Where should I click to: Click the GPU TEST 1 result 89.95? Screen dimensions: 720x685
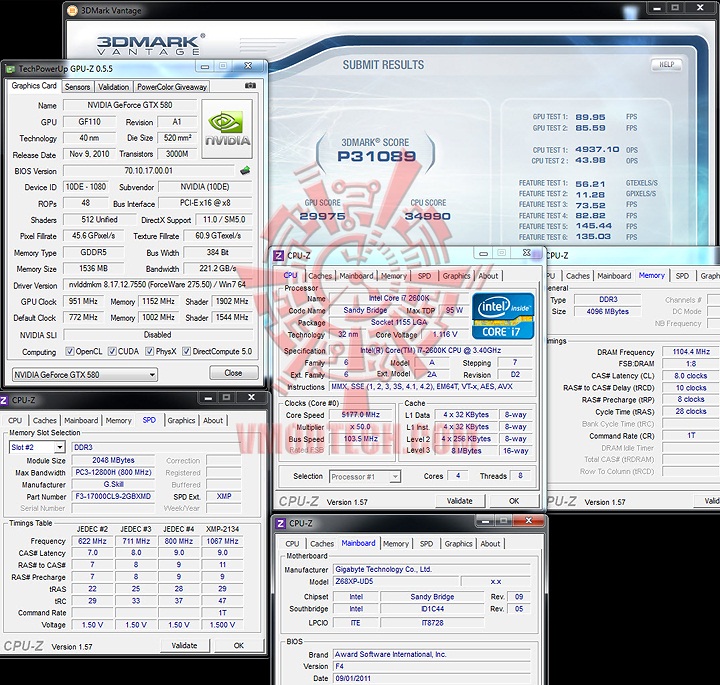point(591,117)
